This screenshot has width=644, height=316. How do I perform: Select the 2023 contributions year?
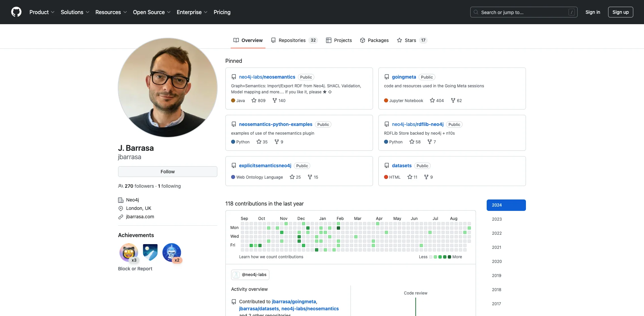click(506, 219)
